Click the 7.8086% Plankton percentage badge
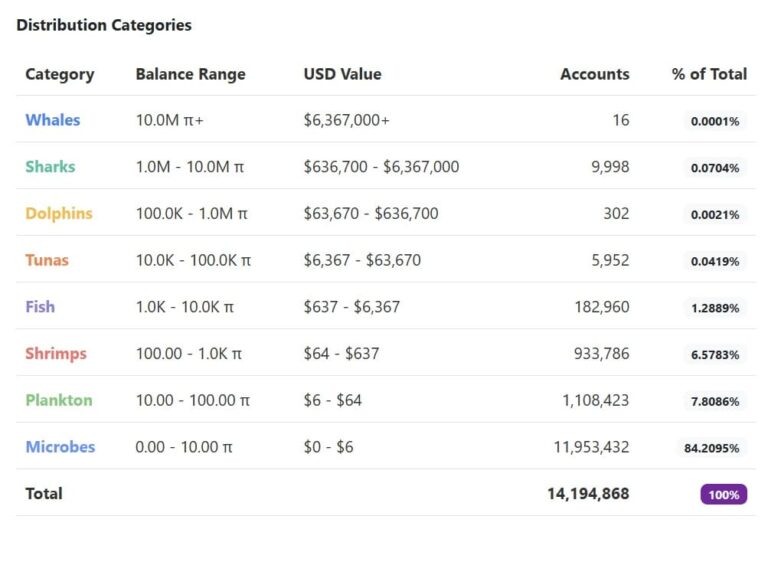This screenshot has width=768, height=565. click(715, 401)
